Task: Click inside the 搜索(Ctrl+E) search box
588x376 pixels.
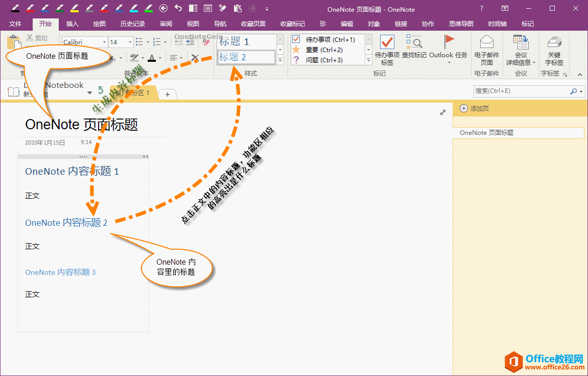Action: pyautogui.click(x=516, y=91)
